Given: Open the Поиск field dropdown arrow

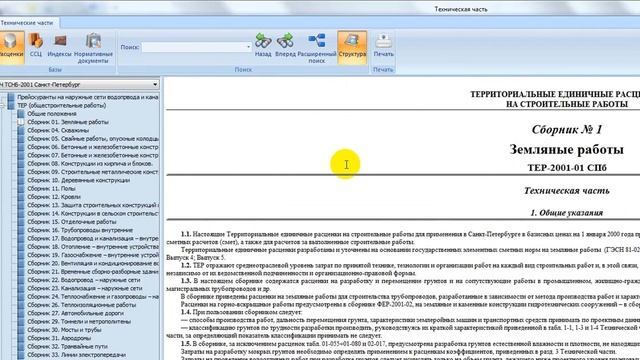Looking at the screenshot, I should pyautogui.click(x=248, y=47).
